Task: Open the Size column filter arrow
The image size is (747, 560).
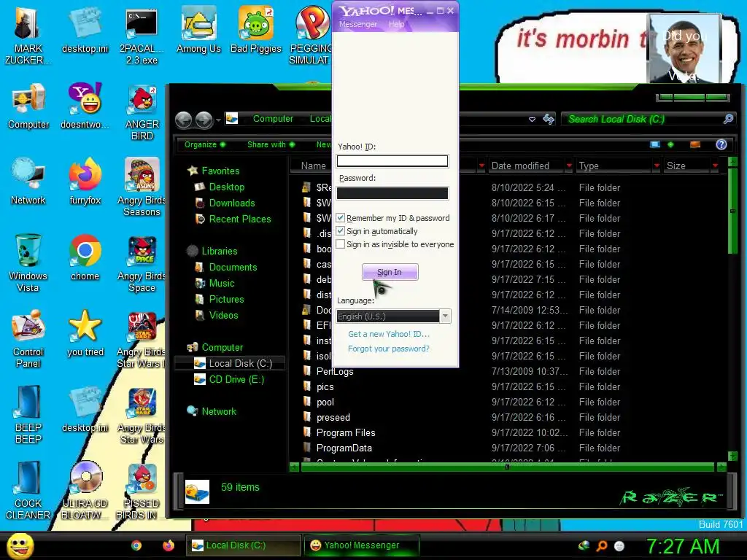Action: [x=715, y=166]
